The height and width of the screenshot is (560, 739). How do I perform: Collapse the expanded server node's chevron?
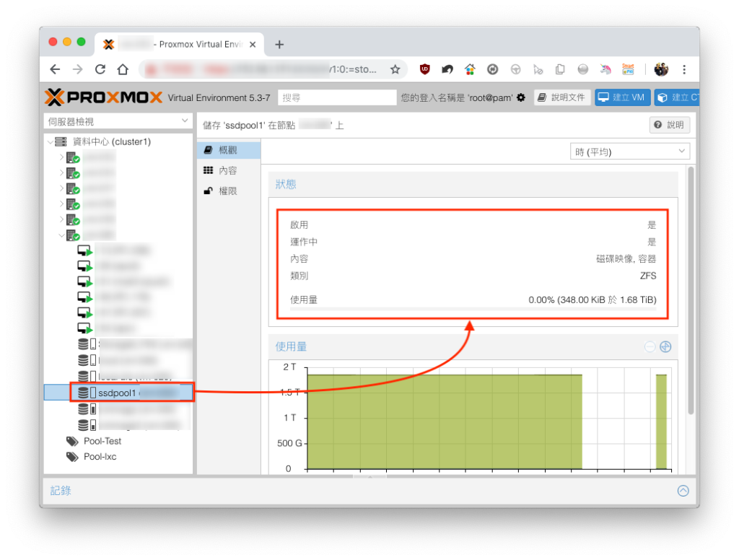(61, 235)
